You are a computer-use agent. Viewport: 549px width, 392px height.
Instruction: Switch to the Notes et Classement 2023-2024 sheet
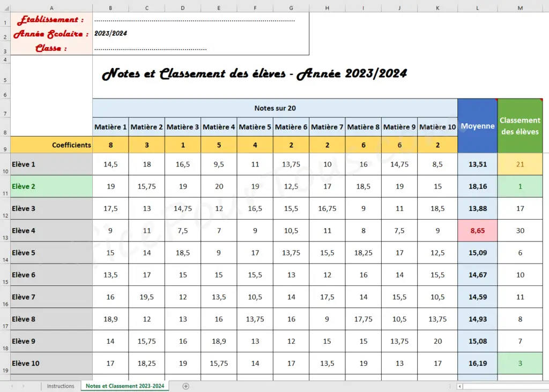click(124, 386)
